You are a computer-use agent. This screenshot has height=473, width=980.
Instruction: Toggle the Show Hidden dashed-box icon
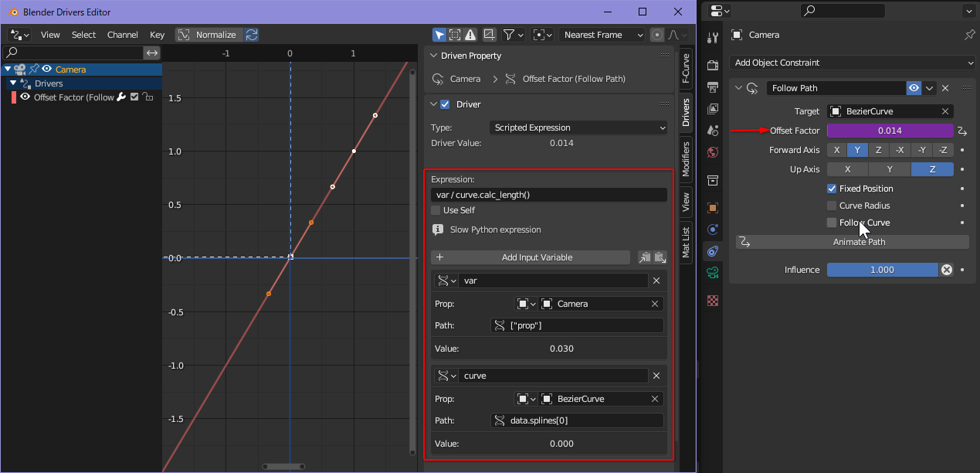point(455,35)
